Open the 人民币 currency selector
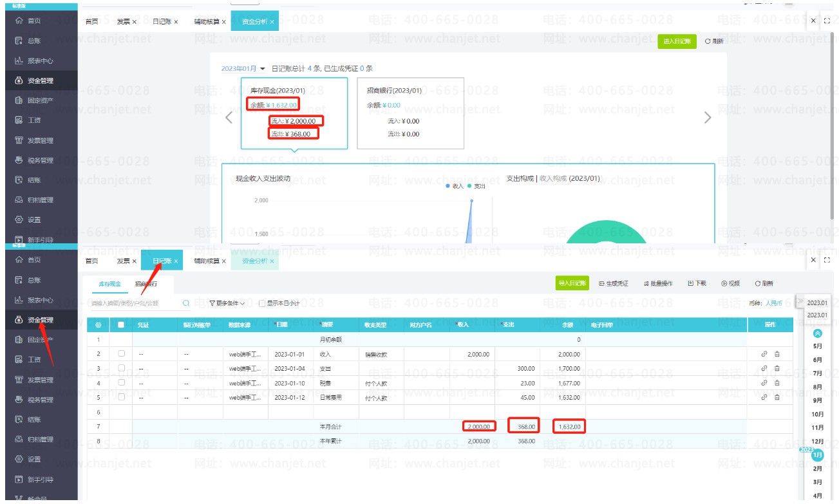Viewport: 839px width, 504px height. [x=774, y=303]
